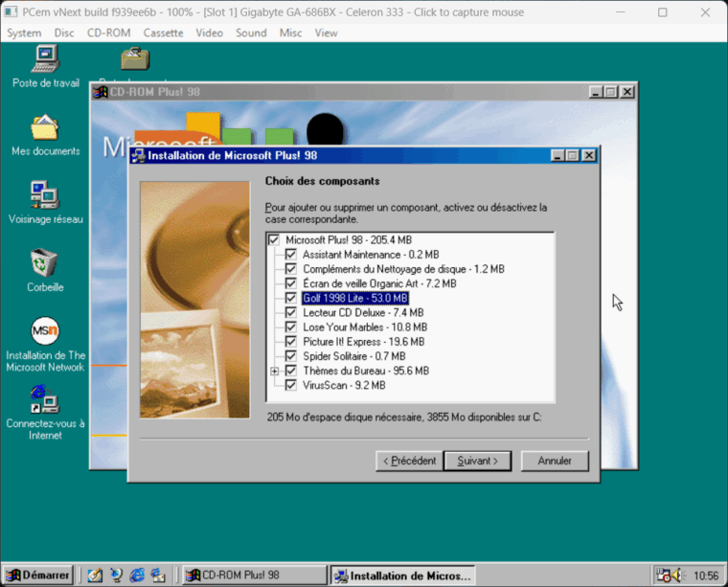Uncheck Golf 1998 Lite checkbox
The image size is (728, 587).
290,298
